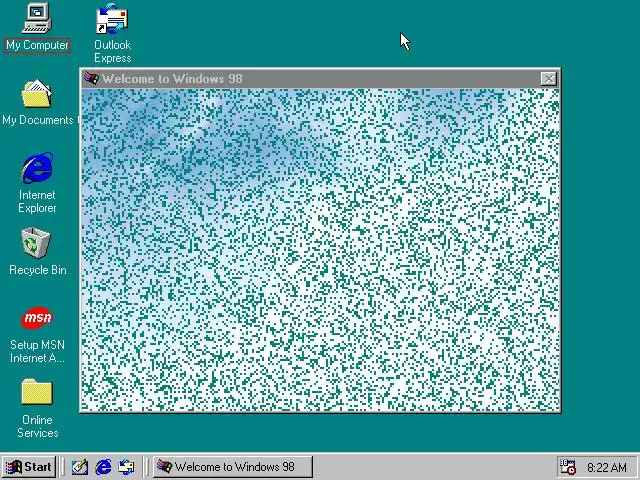
Task: Click the Welcome to Windows 98 title bar
Action: tap(320, 78)
